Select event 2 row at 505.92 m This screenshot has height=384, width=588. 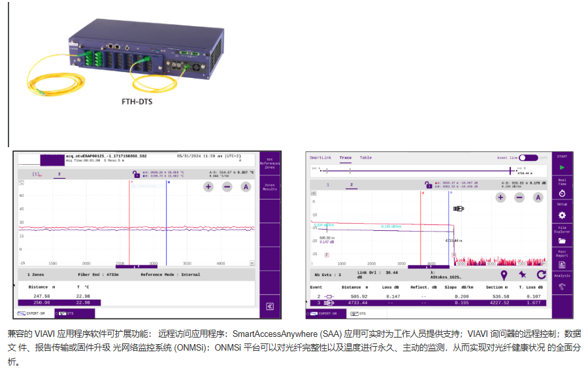[428, 296]
